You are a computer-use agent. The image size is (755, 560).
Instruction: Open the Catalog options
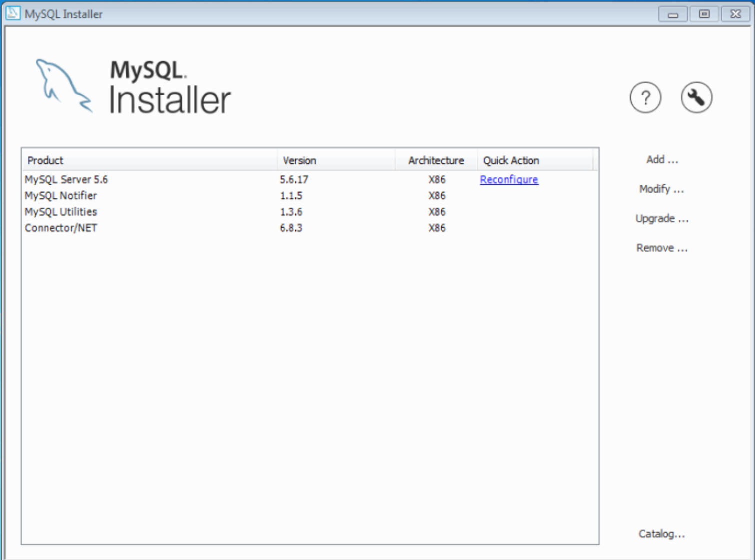662,534
